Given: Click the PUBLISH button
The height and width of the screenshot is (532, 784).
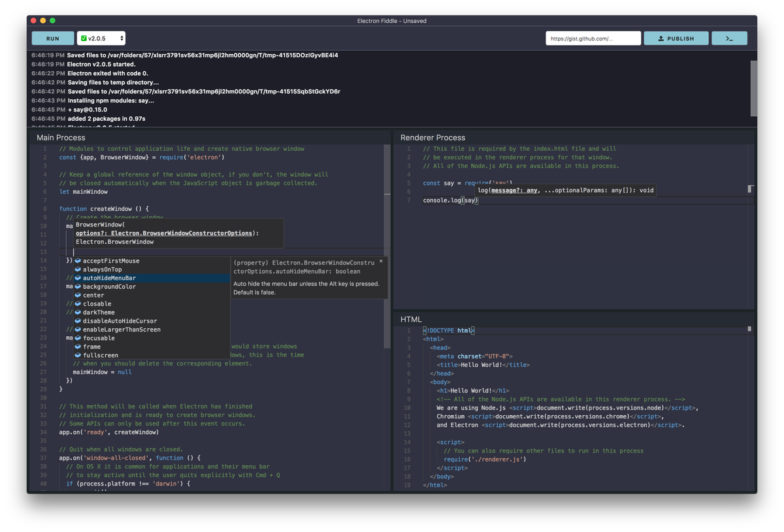Looking at the screenshot, I should tap(676, 39).
